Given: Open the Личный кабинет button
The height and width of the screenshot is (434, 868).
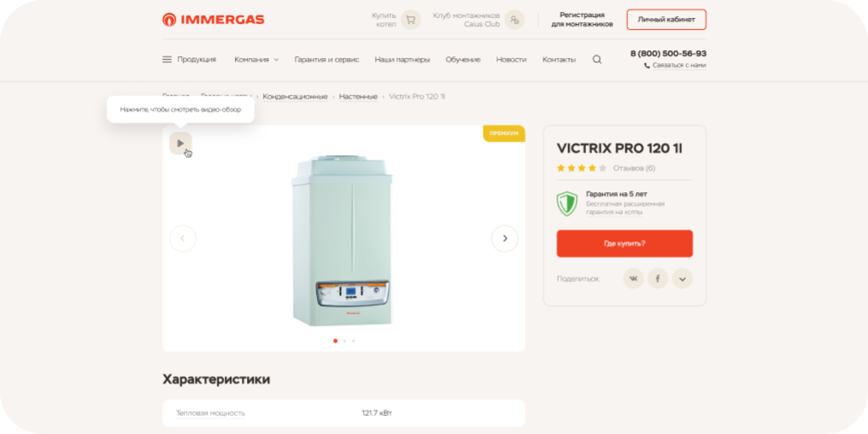Looking at the screenshot, I should [x=666, y=20].
